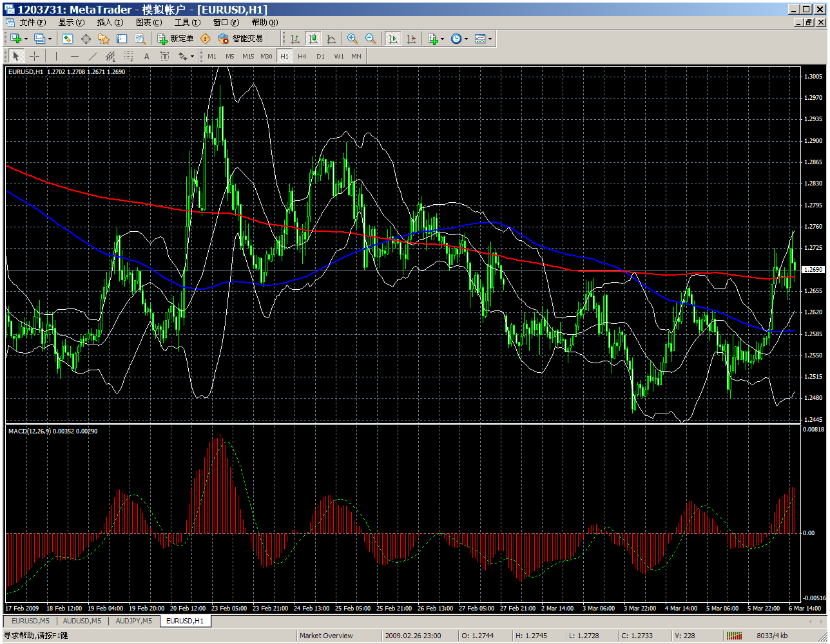Toggle the Chart Shift button
The image size is (830, 644).
pos(411,39)
